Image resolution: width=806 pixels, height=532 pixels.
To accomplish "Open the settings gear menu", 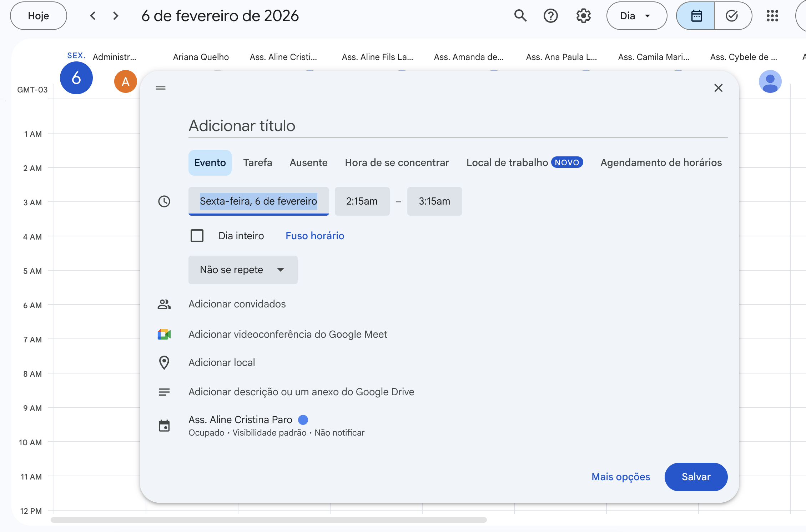I will click(583, 16).
